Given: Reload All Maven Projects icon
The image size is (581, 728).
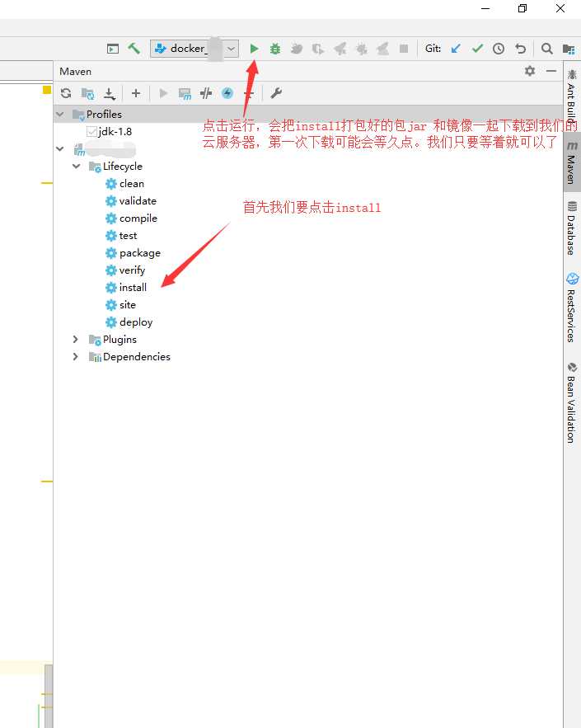Looking at the screenshot, I should (x=66, y=93).
